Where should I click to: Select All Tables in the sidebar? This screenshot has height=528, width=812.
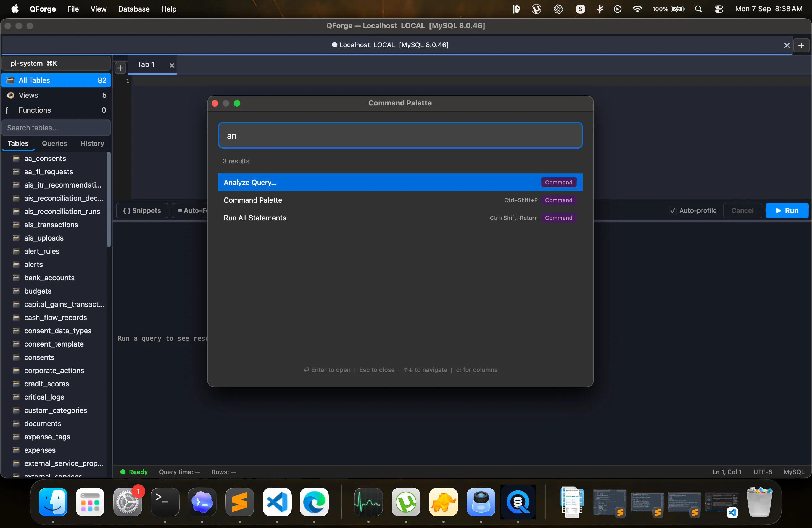[x=56, y=80]
